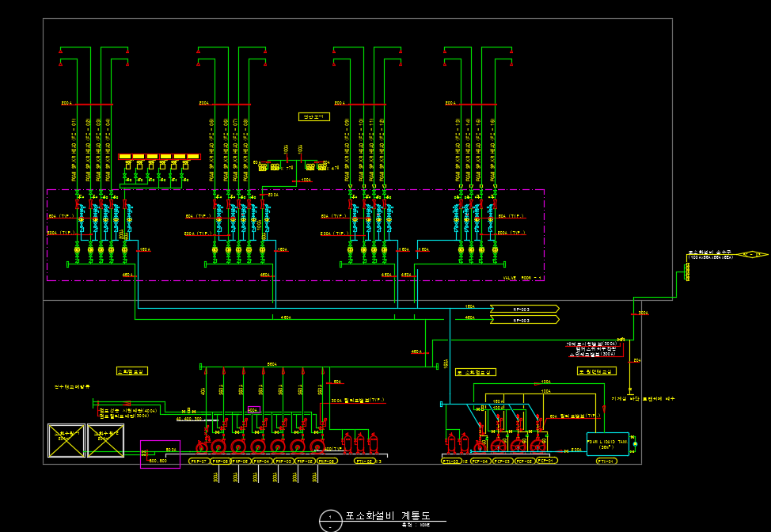Click the 포 소화펌프실 room label
The image size is (771, 532).
click(x=476, y=372)
